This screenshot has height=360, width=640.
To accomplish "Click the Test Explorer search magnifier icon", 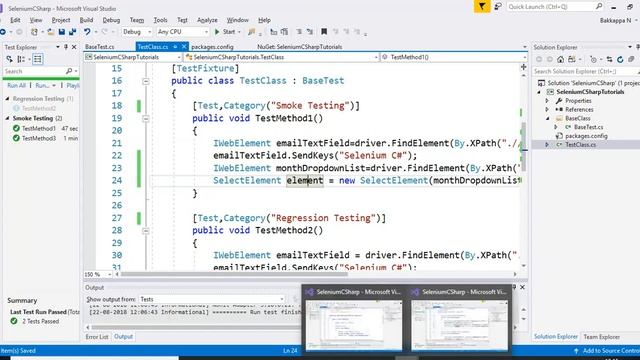I will [69, 71].
